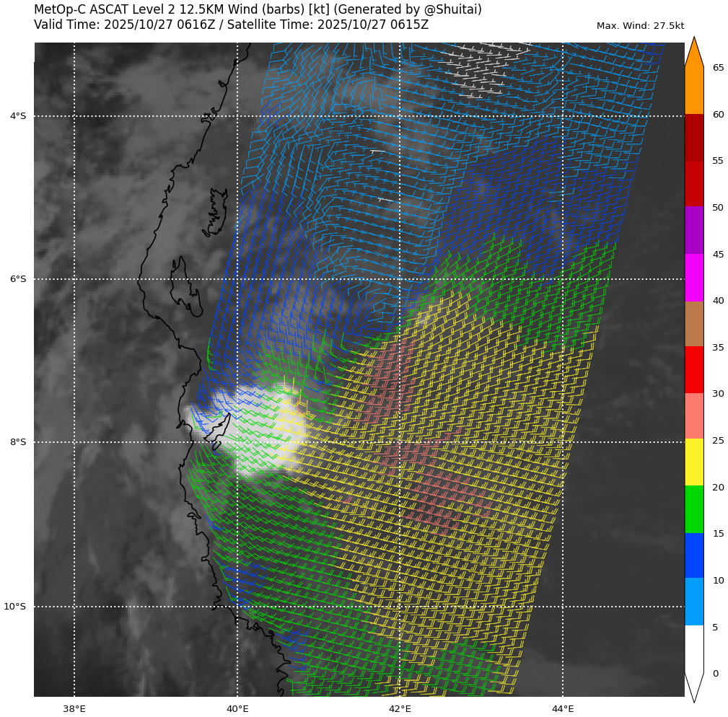Select the purple 45–50 kt colorbar segment
Viewport: 728px width, 717px height.
pyautogui.click(x=693, y=230)
